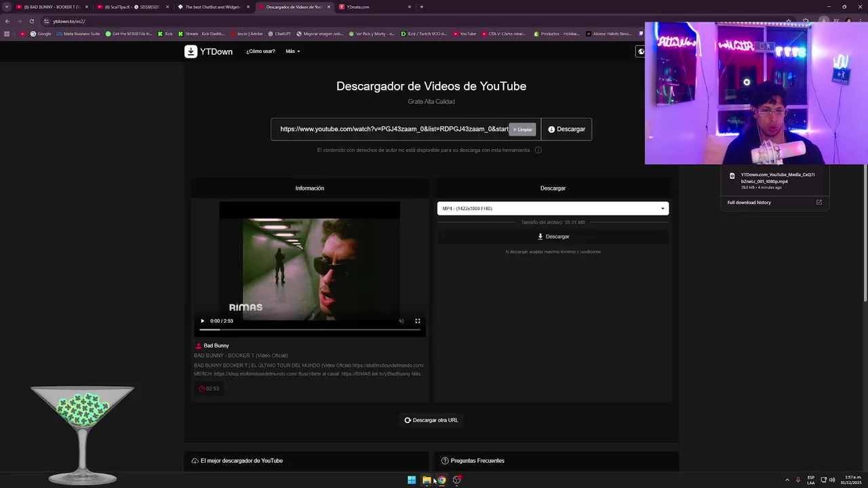Mute the video preview audio

[401, 321]
